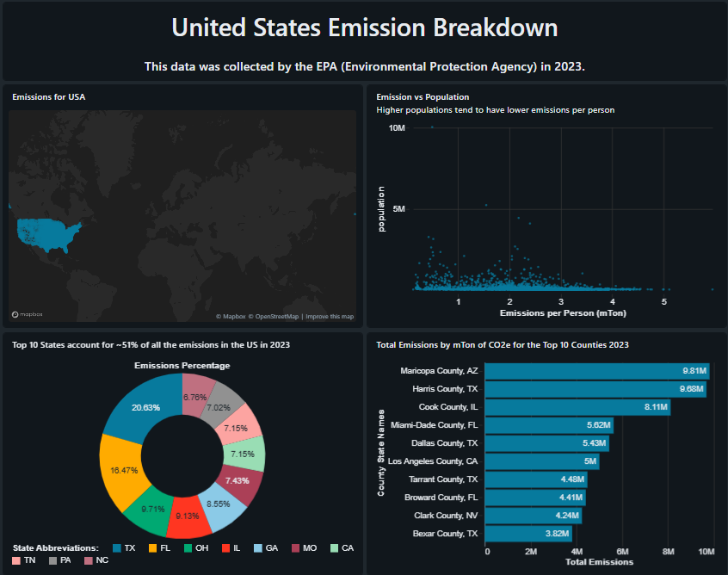The width and height of the screenshot is (728, 575).
Task: Click the Bexar County, TX axis label
Action: [445, 534]
